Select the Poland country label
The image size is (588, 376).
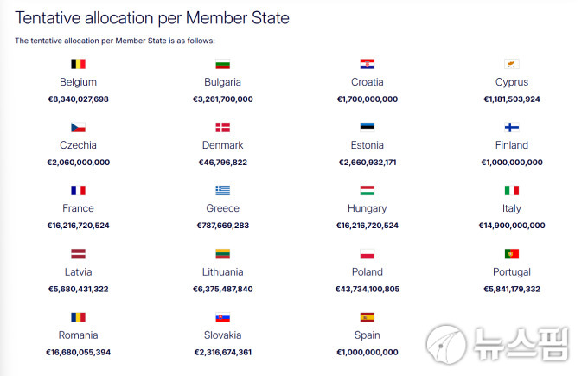pyautogui.click(x=367, y=271)
